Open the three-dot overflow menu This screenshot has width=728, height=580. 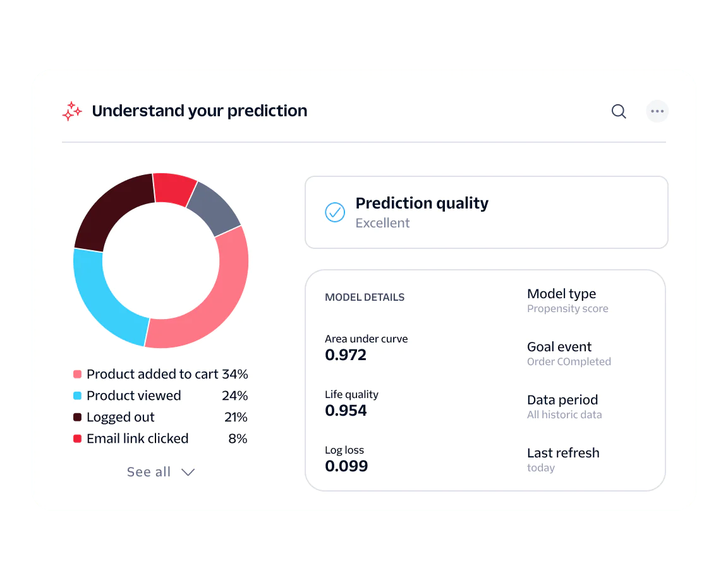(657, 111)
